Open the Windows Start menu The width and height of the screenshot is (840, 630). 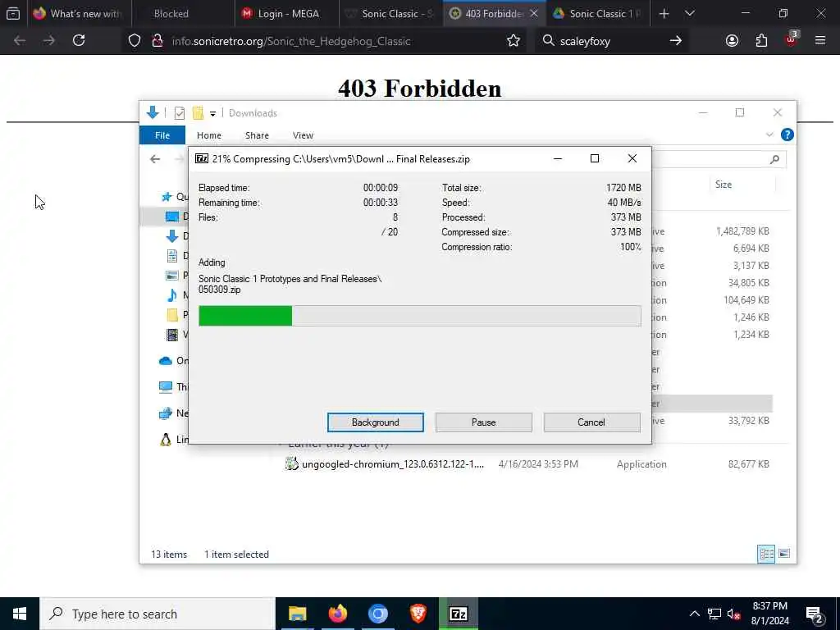tap(20, 614)
